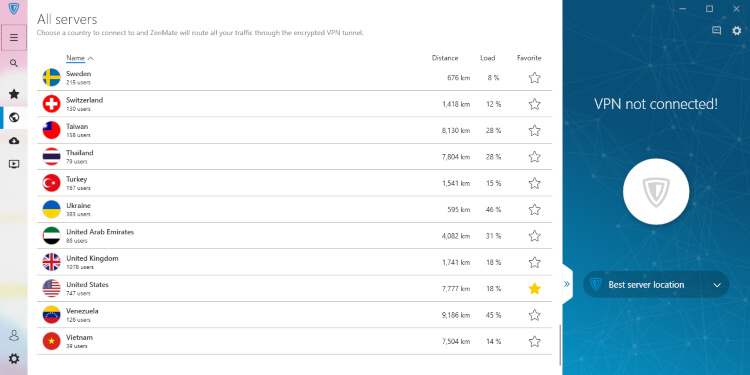The width and height of the screenshot is (750, 375).
Task: Remove United States from favorites
Action: (534, 288)
